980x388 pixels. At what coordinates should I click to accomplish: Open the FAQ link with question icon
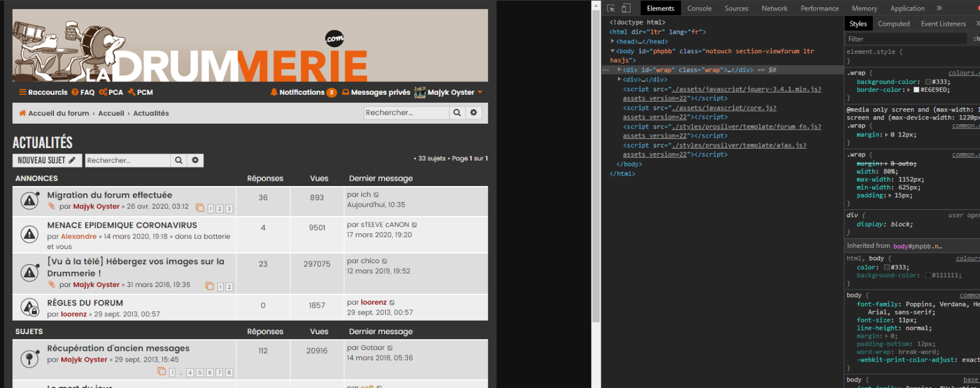(83, 92)
